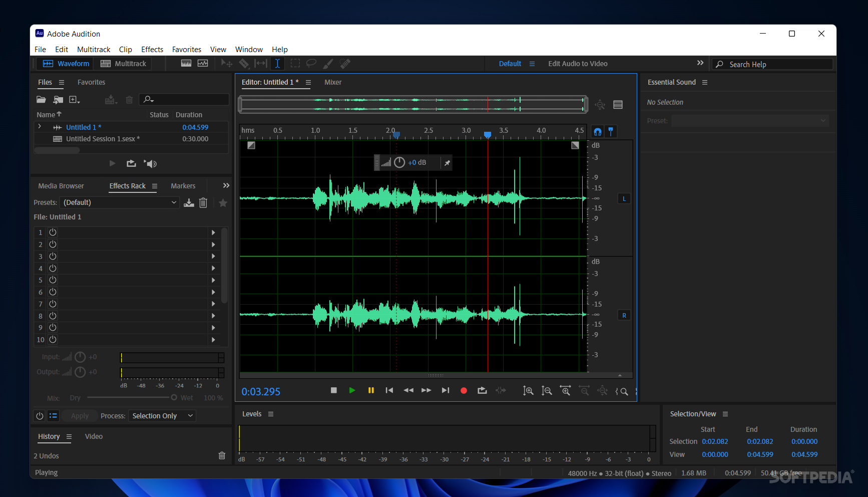The height and width of the screenshot is (497, 868).
Task: Open file folder icon in Files panel
Action: coord(41,100)
